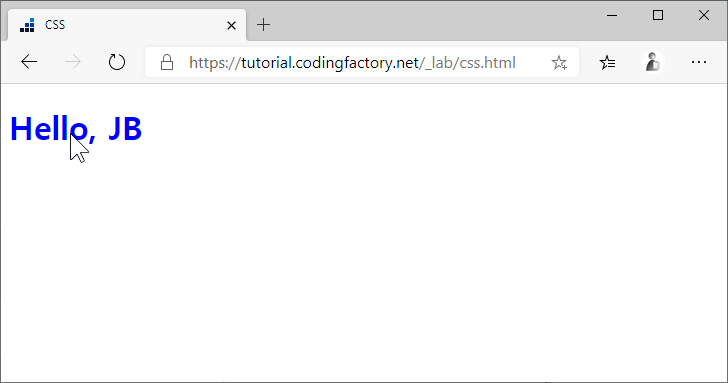Open the user profile menu
This screenshot has height=383, width=728.
653,62
